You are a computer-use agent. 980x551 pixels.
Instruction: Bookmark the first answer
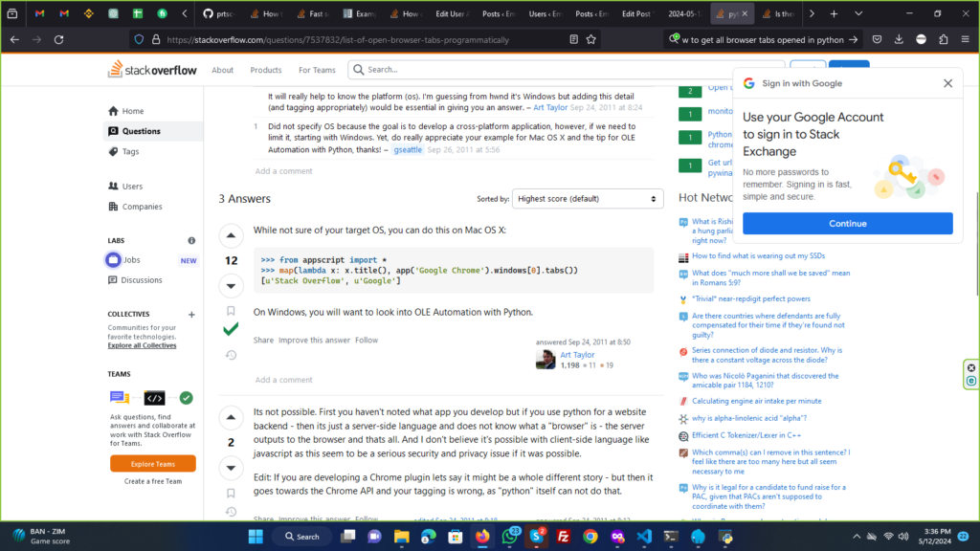231,311
